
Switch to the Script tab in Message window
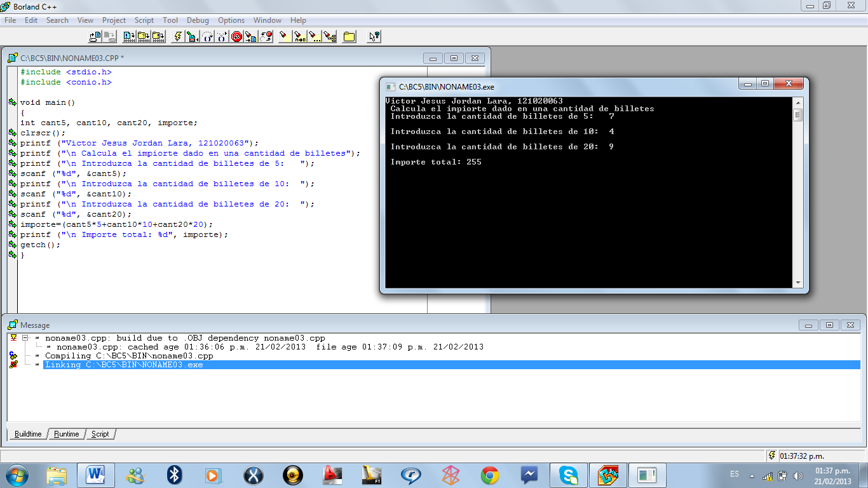100,433
